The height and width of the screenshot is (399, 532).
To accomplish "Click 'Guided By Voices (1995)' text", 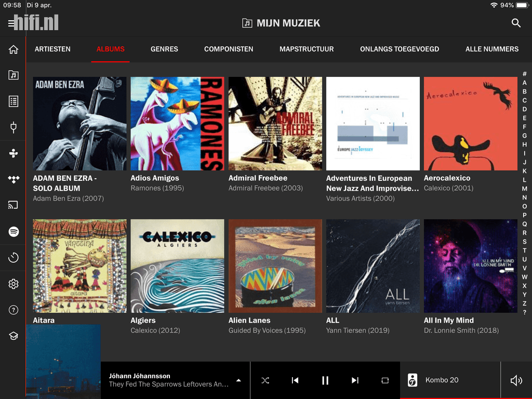I will (267, 330).
